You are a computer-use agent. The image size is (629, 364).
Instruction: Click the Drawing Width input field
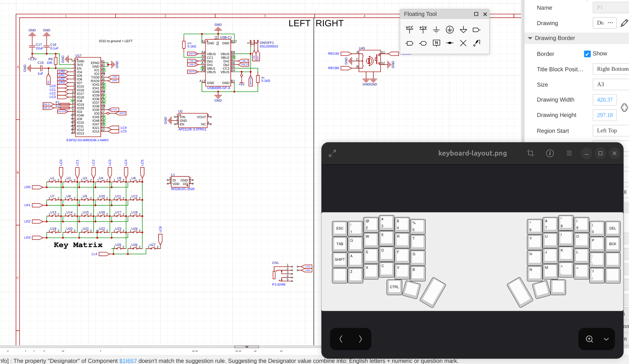click(604, 100)
